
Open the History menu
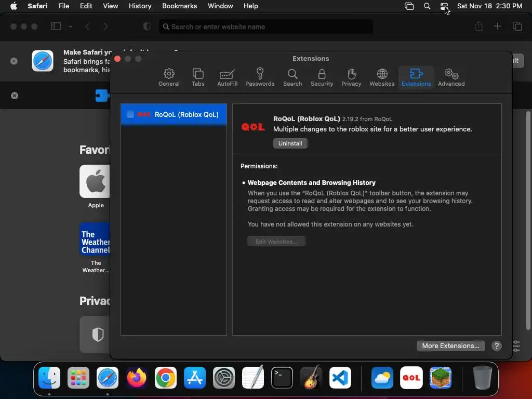click(140, 6)
